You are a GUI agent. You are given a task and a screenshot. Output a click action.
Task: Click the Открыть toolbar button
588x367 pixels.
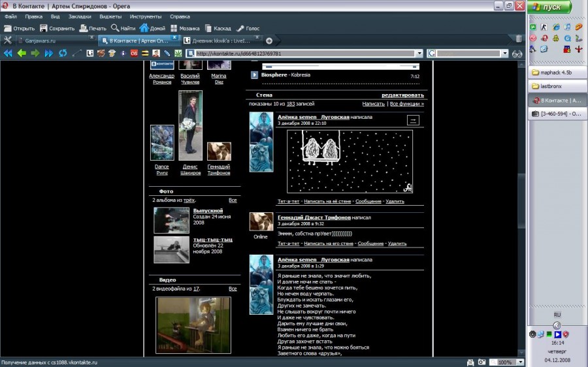tap(19, 29)
